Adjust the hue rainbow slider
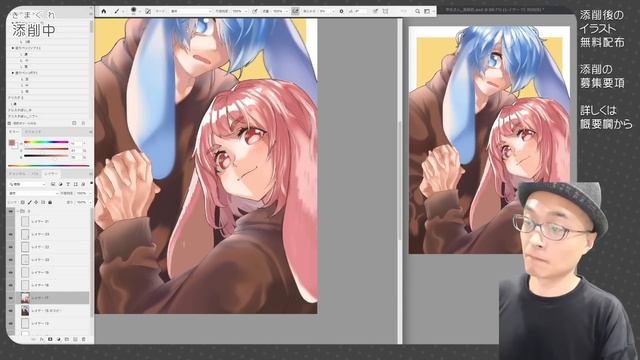This screenshot has width=640, height=360. [46, 142]
